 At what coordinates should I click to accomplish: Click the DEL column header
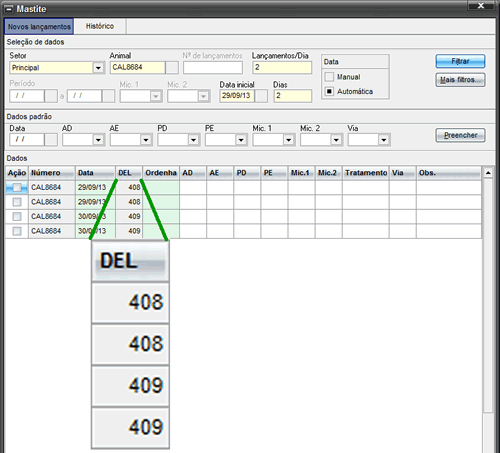[x=129, y=173]
